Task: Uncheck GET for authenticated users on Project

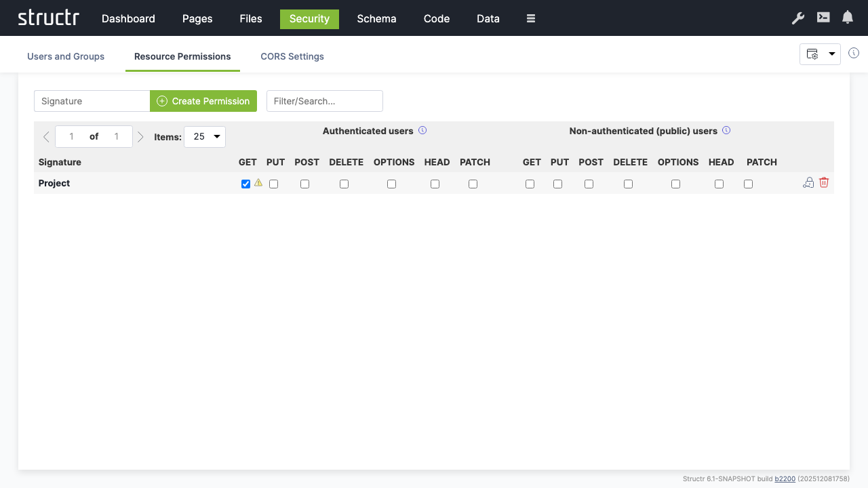Action: pos(245,183)
